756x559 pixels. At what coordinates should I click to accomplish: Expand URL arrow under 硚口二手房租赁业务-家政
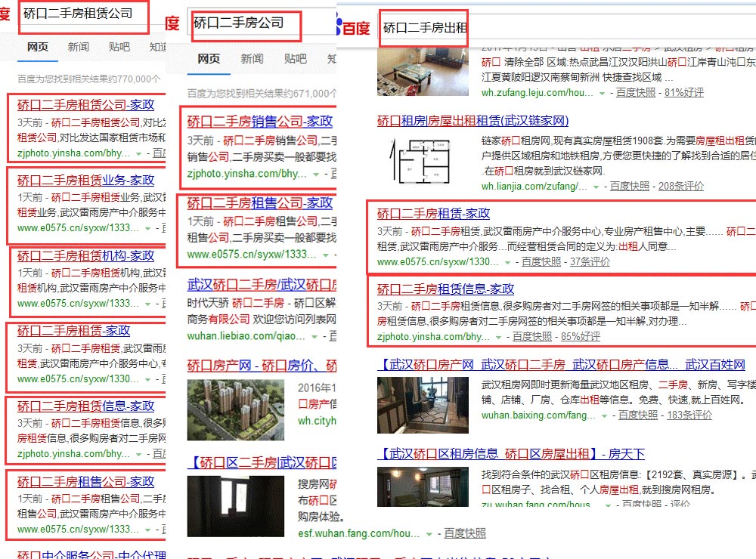(147, 228)
